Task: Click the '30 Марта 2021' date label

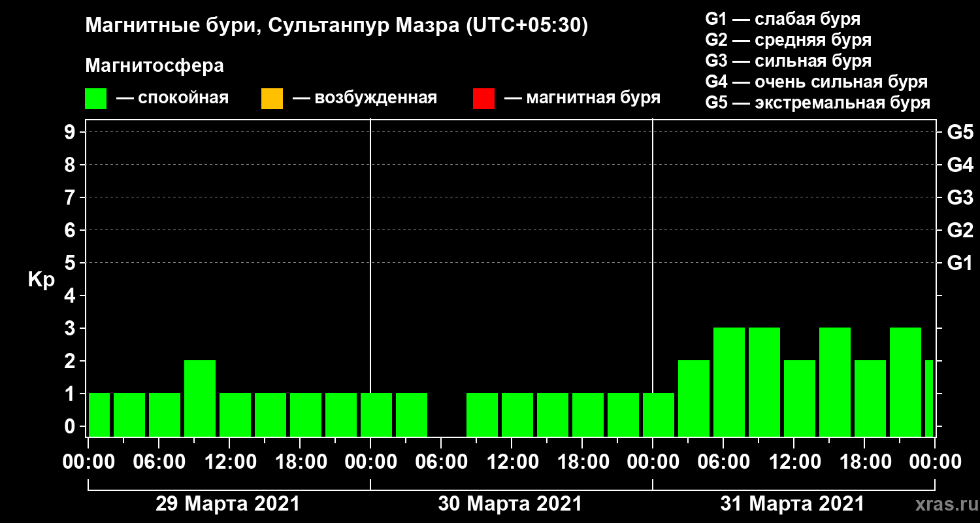Action: [x=510, y=504]
